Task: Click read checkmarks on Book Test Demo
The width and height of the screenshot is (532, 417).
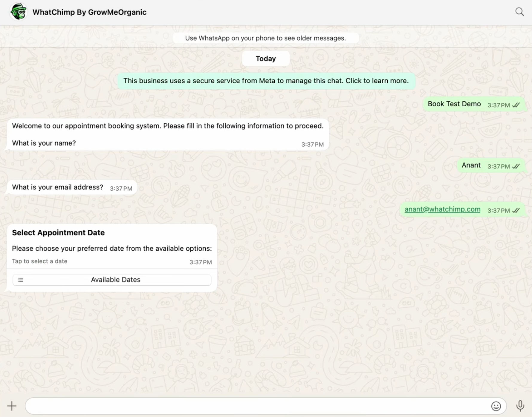Action: coord(516,105)
